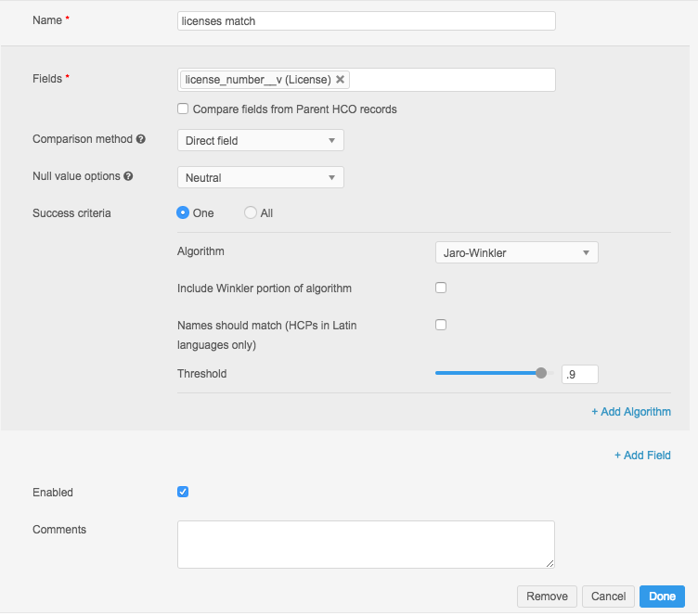Image resolution: width=698 pixels, height=616 pixels.
Task: Expand the Null value options dropdown
Action: (x=260, y=177)
